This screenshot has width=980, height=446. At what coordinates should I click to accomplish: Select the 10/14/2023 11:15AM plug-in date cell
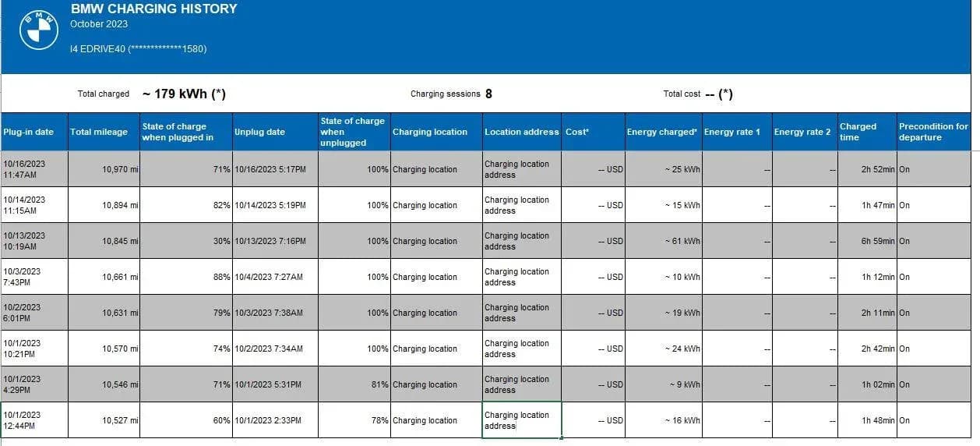click(34, 205)
